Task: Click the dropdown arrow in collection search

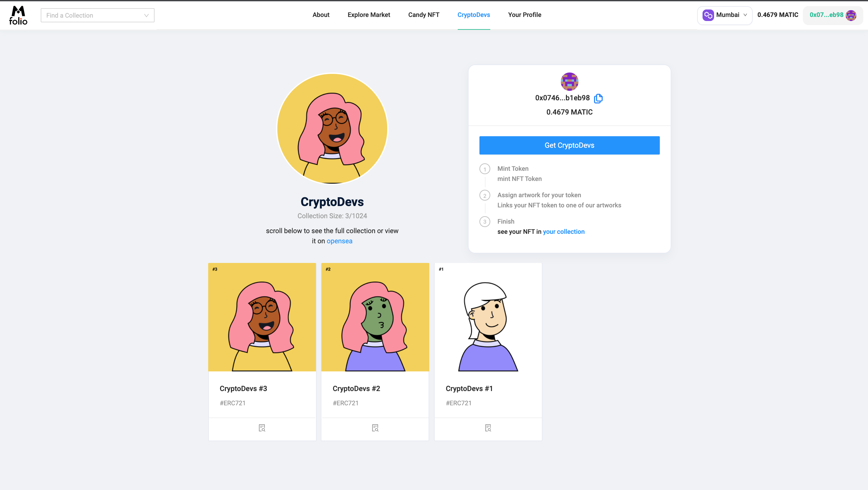Action: pyautogui.click(x=148, y=15)
